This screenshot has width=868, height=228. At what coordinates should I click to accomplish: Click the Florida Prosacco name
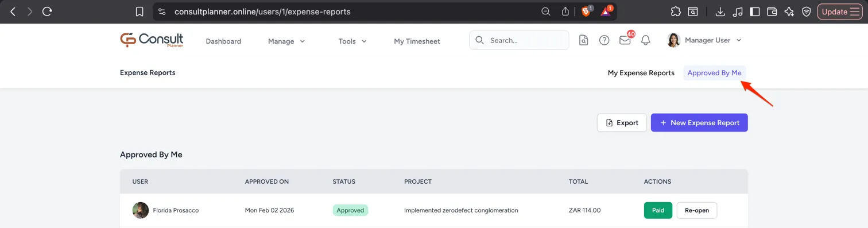pyautogui.click(x=176, y=210)
